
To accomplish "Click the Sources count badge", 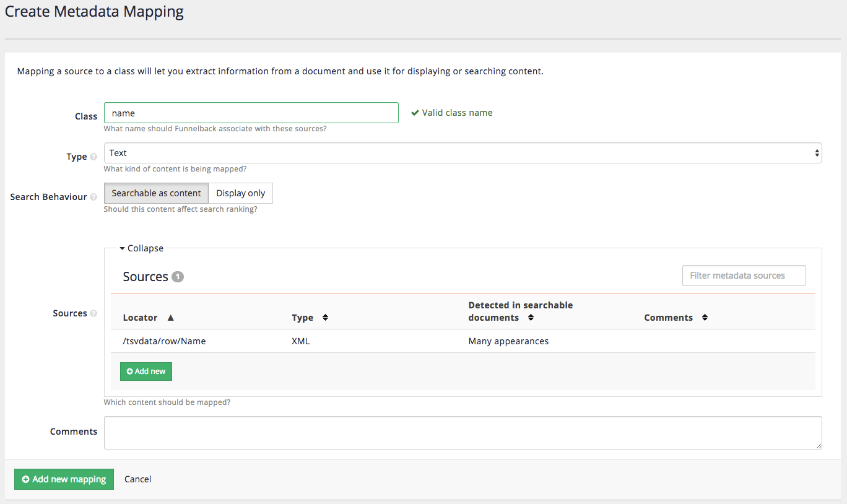I will (x=178, y=276).
